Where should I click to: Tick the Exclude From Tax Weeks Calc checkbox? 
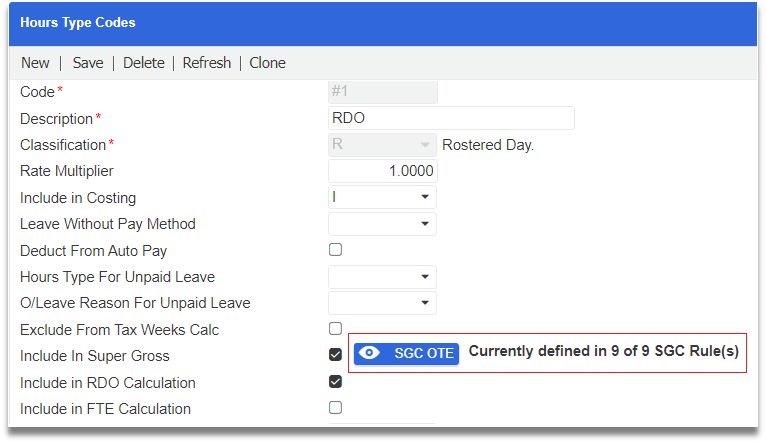click(x=336, y=328)
